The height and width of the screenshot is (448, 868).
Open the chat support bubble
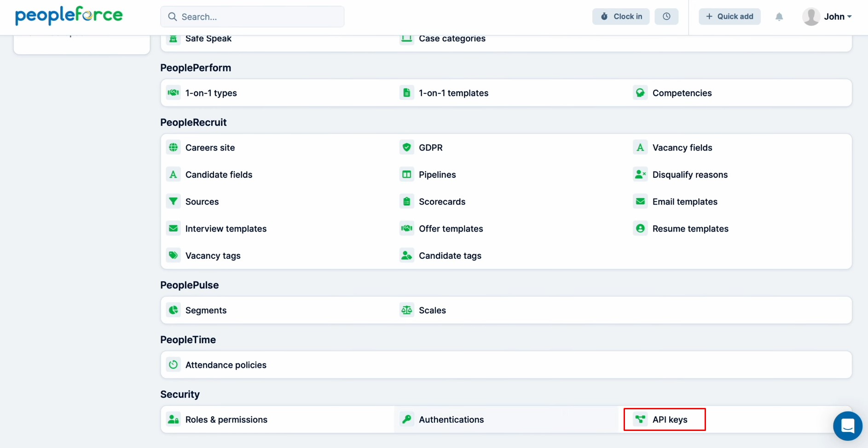pyautogui.click(x=847, y=426)
